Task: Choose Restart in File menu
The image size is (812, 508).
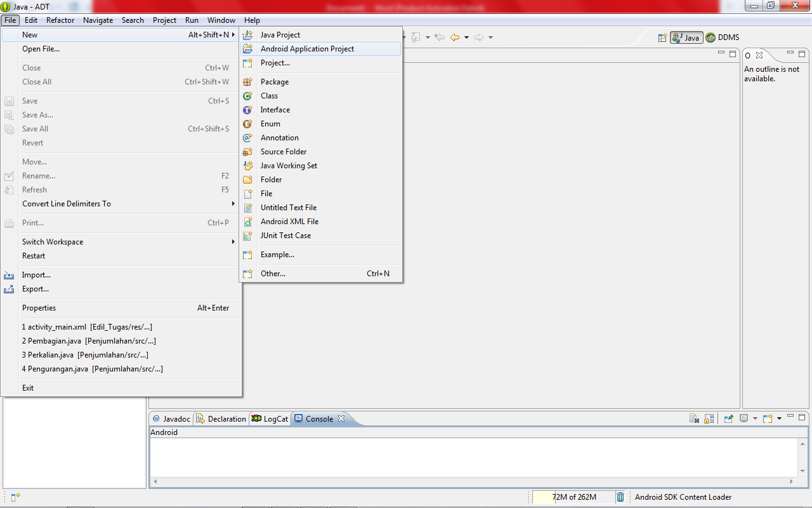Action: (x=121, y=256)
